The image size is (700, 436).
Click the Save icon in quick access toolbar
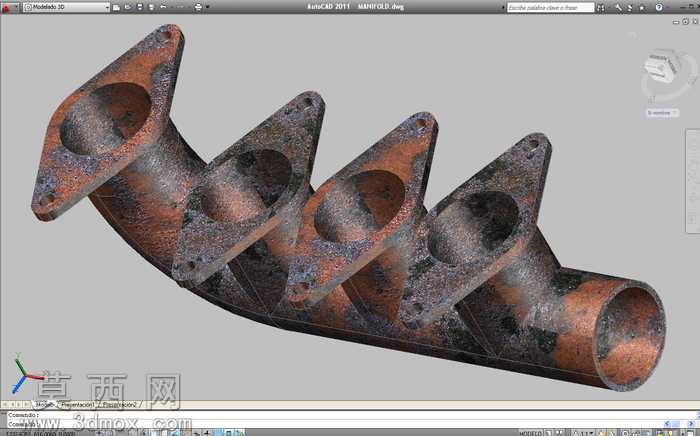coord(140,7)
